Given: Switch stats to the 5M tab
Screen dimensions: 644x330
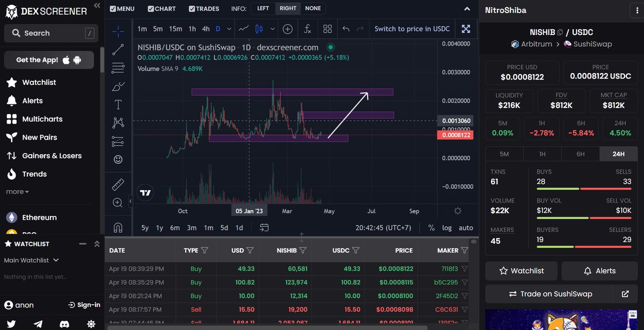Looking at the screenshot, I should click(504, 154).
